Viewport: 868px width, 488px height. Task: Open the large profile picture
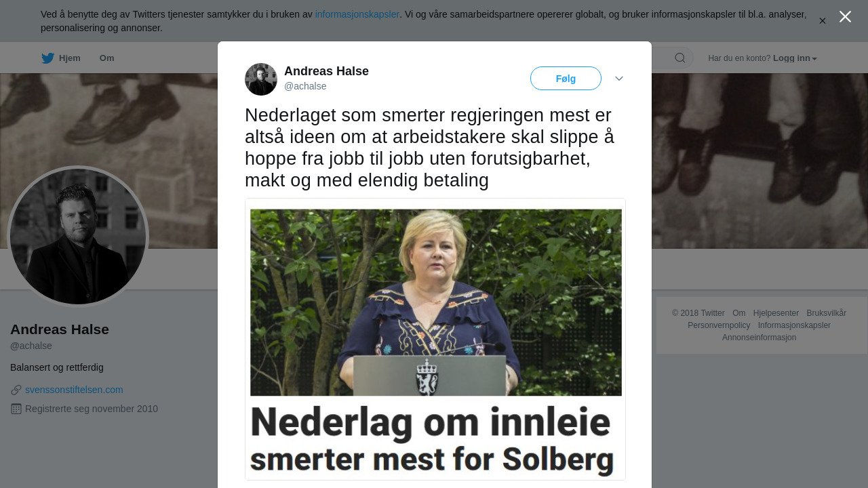[78, 237]
